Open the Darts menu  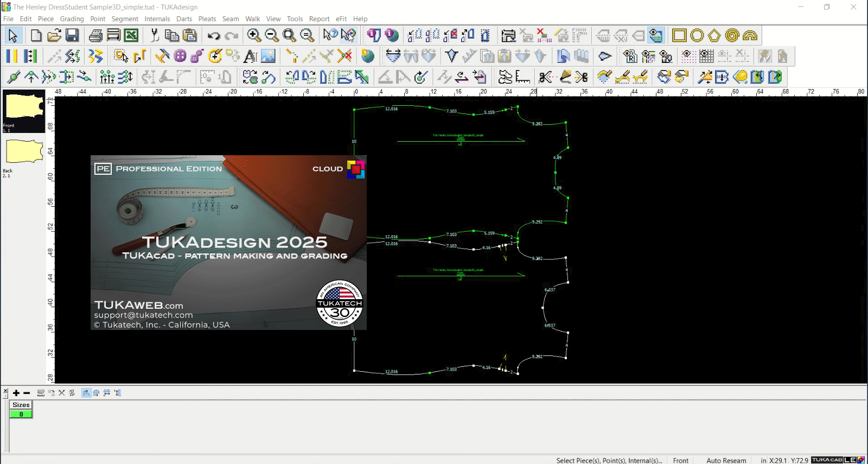(x=184, y=18)
